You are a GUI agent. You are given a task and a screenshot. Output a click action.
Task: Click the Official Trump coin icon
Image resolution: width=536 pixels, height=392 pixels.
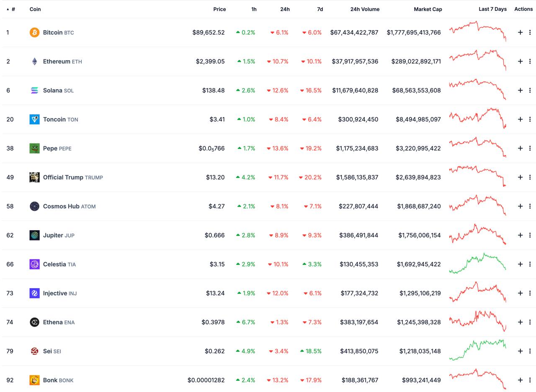[34, 177]
